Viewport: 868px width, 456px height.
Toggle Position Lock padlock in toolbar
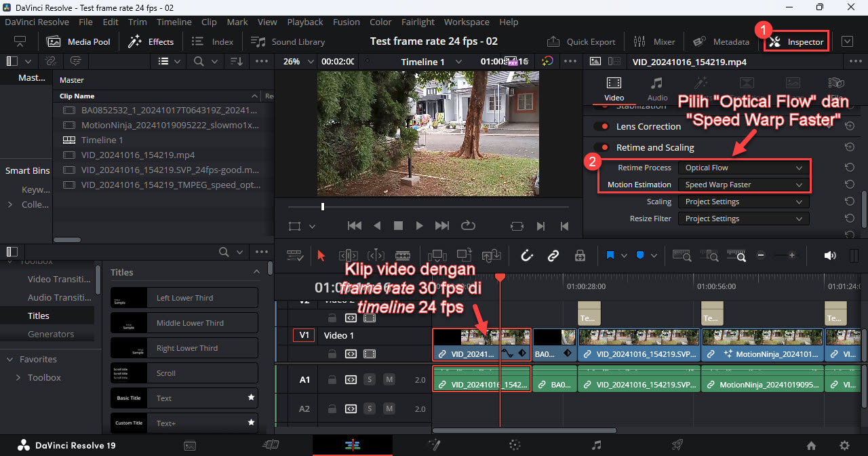[x=580, y=255]
